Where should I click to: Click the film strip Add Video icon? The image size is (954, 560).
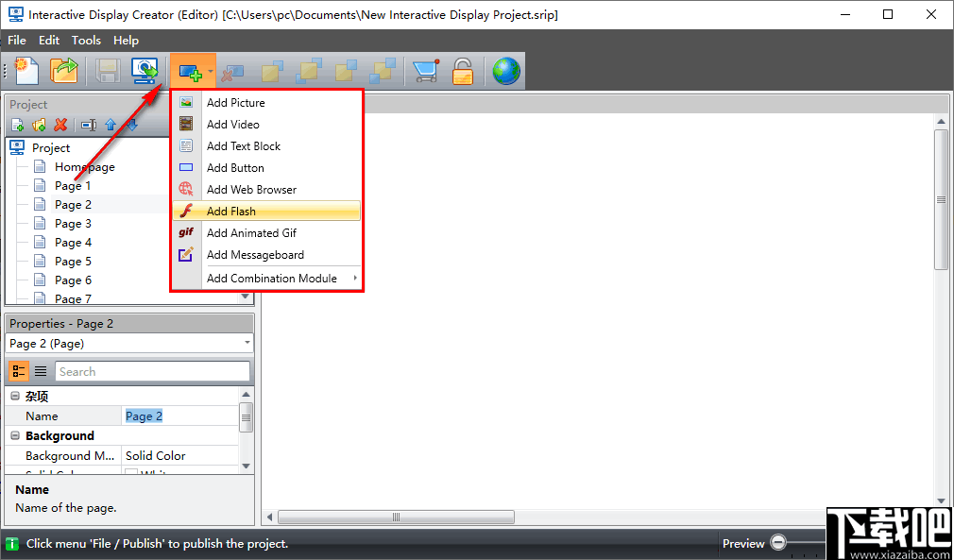click(x=186, y=124)
